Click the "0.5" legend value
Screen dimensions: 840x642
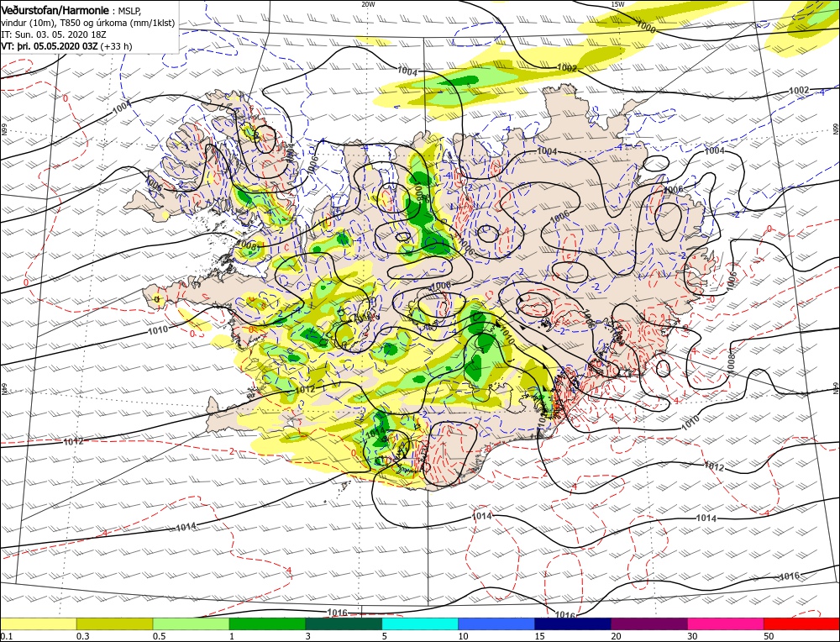tap(159, 636)
